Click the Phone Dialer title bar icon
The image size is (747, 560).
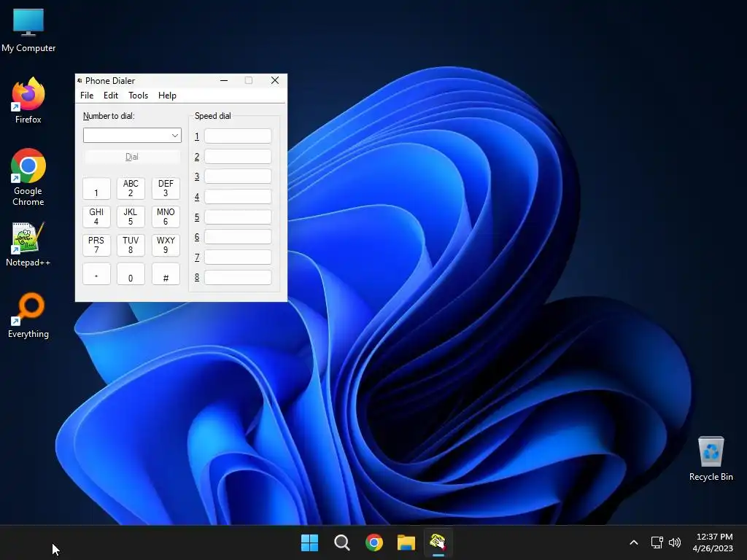click(x=80, y=80)
